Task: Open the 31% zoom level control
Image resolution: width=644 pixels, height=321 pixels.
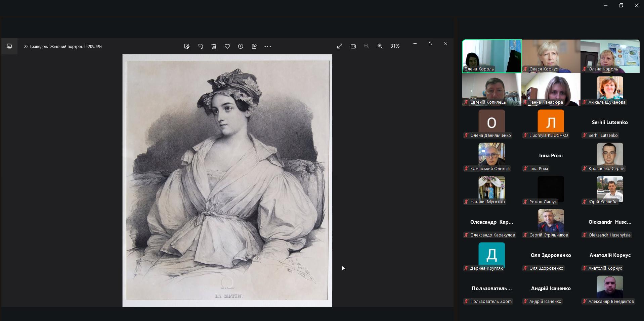Action: [395, 46]
